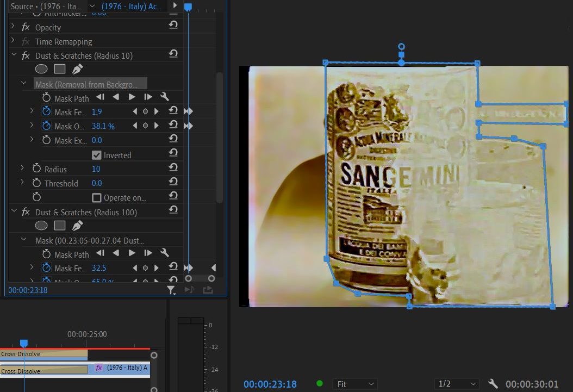573x392 pixels.
Task: Open tracking method wrench for Removal mask
Action: click(164, 97)
